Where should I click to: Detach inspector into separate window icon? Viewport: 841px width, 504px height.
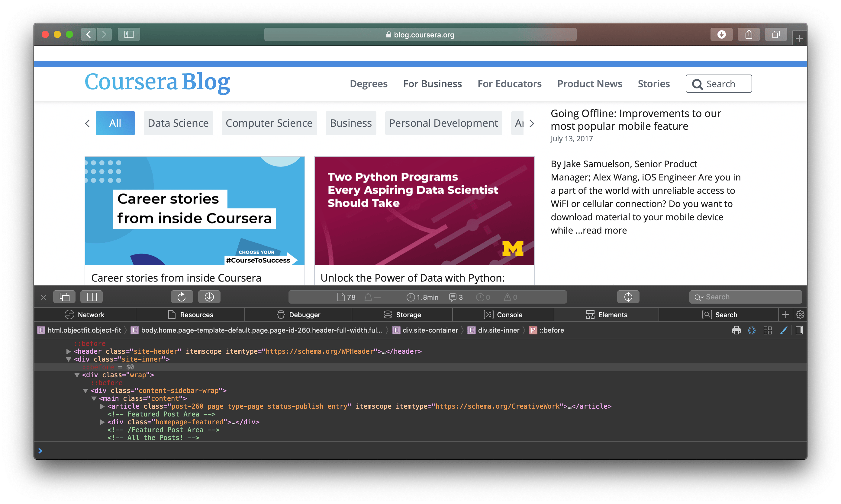pyautogui.click(x=65, y=297)
